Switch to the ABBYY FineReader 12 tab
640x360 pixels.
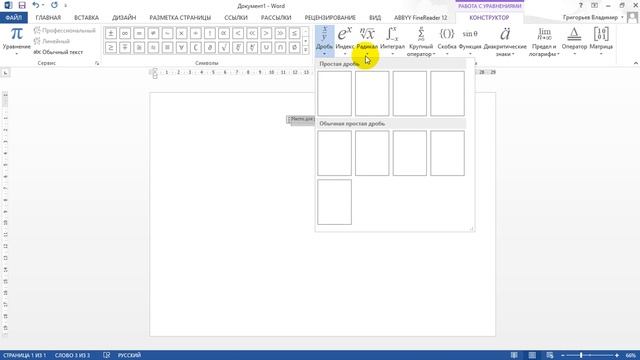420,18
